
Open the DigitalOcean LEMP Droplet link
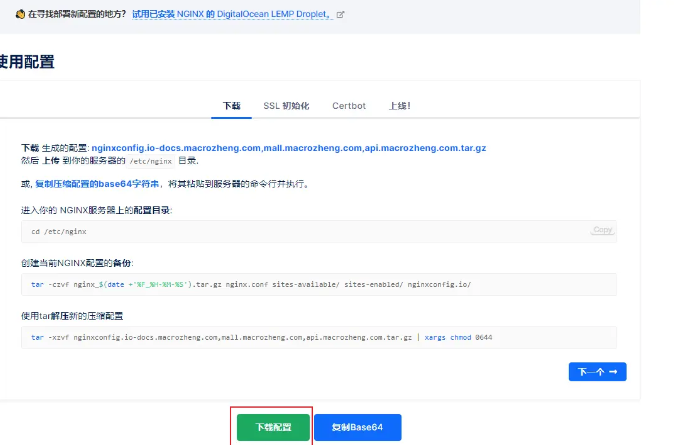[x=232, y=14]
